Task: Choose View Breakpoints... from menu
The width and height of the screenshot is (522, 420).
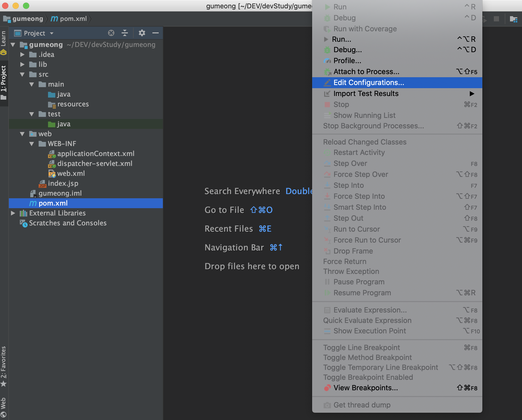Action: tap(365, 388)
